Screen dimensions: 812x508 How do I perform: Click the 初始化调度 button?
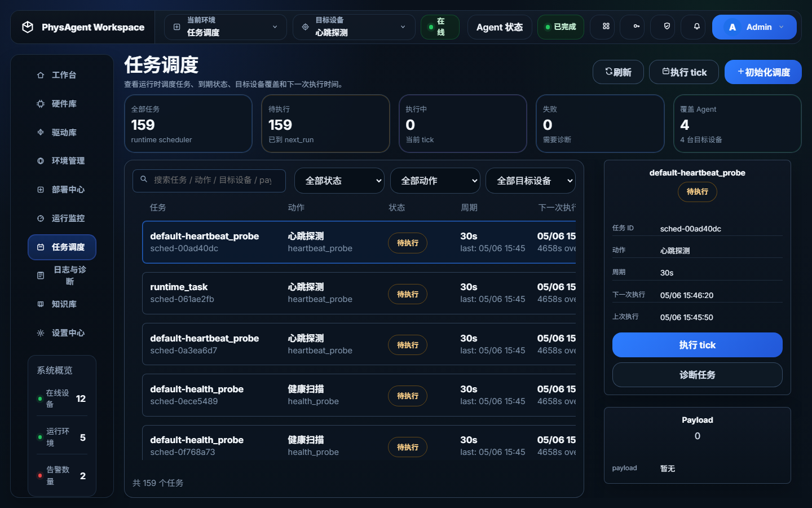pos(763,72)
